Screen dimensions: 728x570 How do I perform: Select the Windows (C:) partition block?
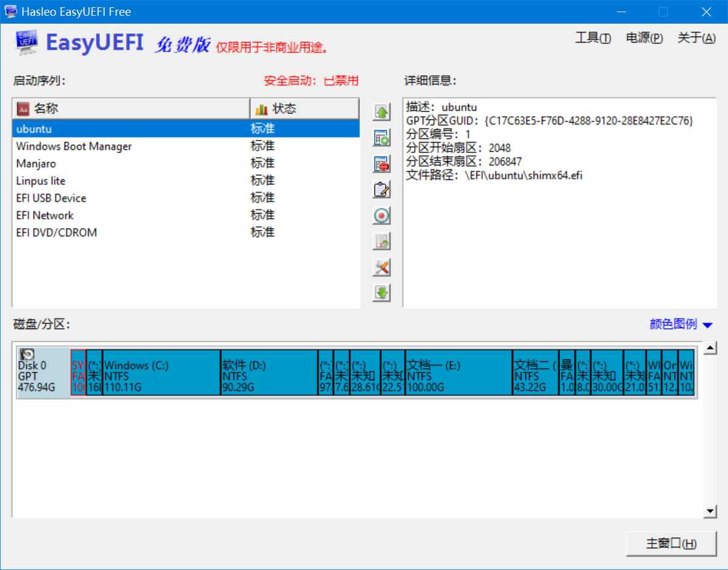tap(161, 372)
